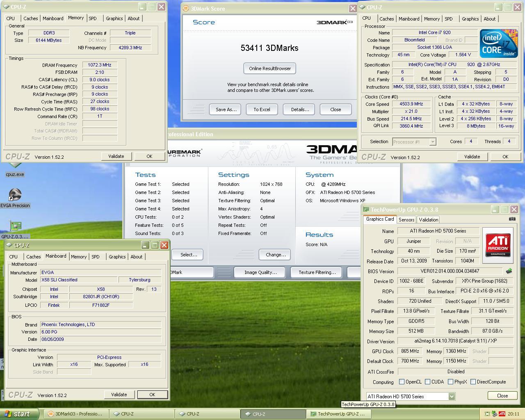Click the Change... settings button in 3DMark
Image resolution: width=525 pixels, height=420 pixels.
click(x=276, y=255)
